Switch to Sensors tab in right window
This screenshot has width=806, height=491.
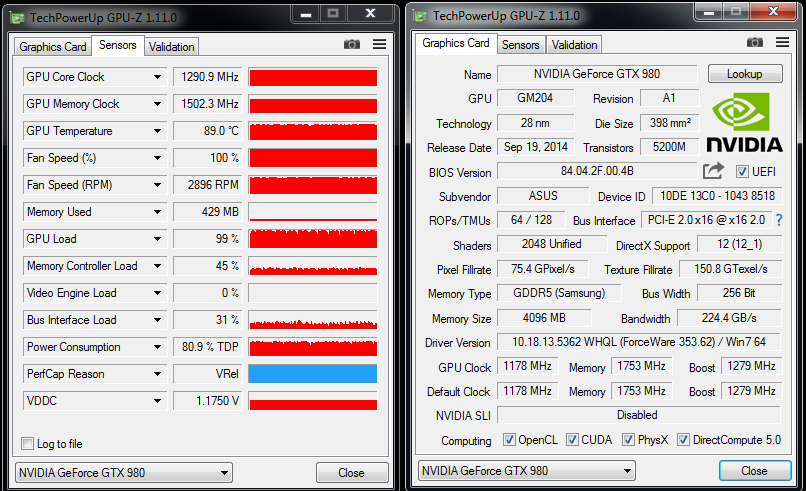coord(521,45)
